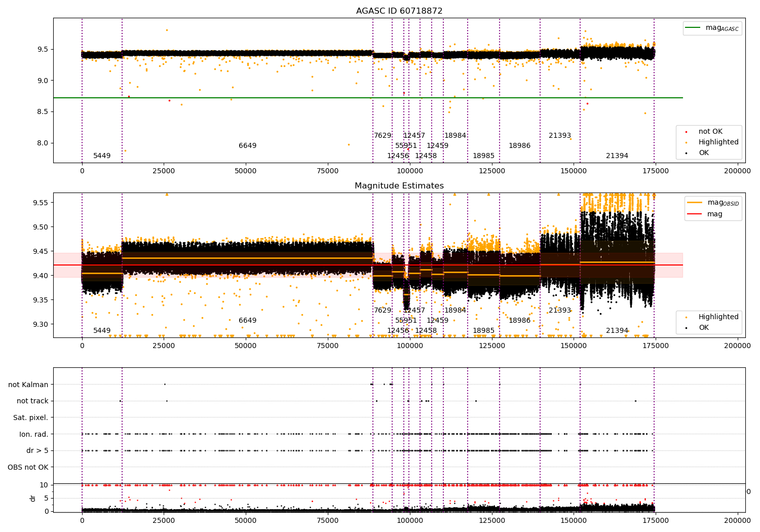Screen dimensions: 760x532
Task: Select the mag AGASC legend entry
Action: point(712,28)
